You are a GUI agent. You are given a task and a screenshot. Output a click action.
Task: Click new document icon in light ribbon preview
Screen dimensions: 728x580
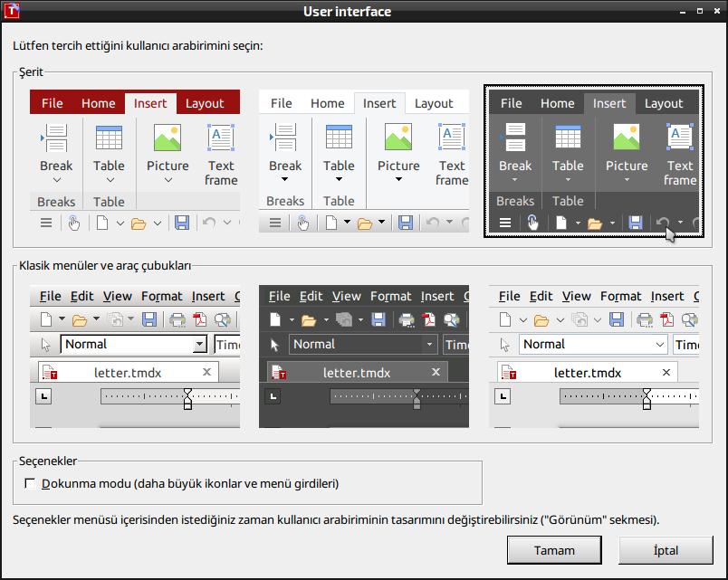pyautogui.click(x=331, y=223)
